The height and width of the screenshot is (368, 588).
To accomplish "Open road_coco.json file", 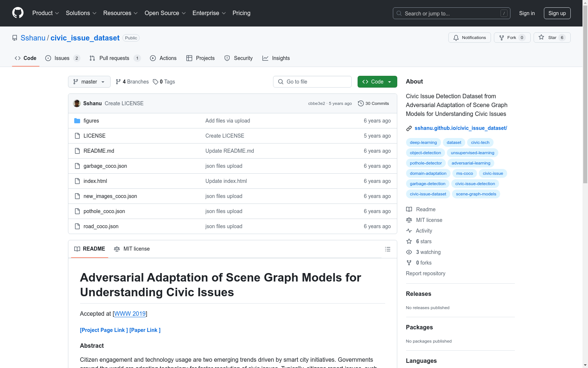I will 101,226.
